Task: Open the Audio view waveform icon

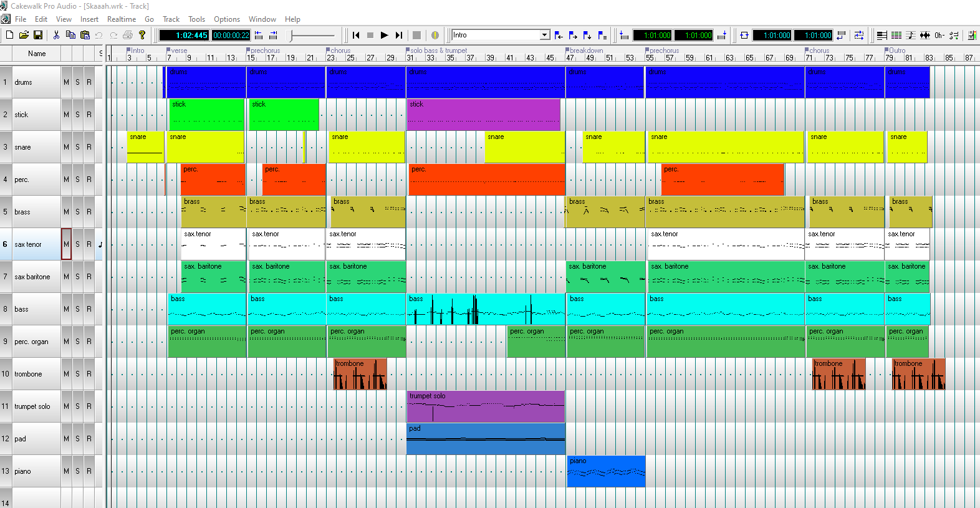Action: [925, 35]
